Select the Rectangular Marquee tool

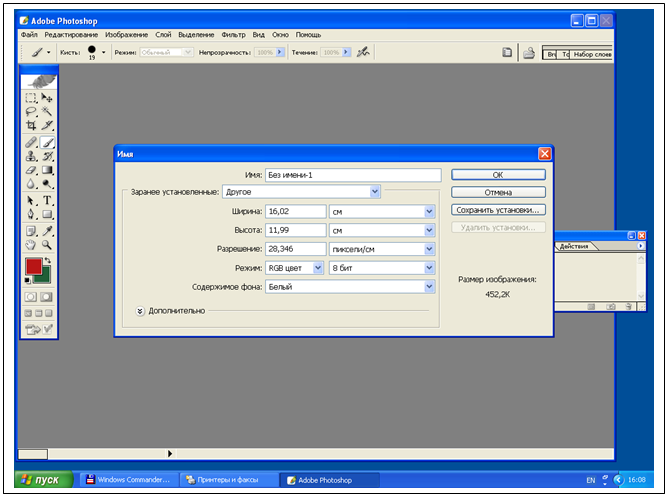click(31, 98)
